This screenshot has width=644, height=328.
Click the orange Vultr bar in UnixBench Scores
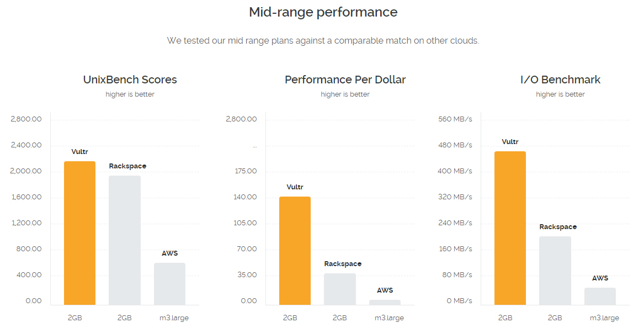79,233
